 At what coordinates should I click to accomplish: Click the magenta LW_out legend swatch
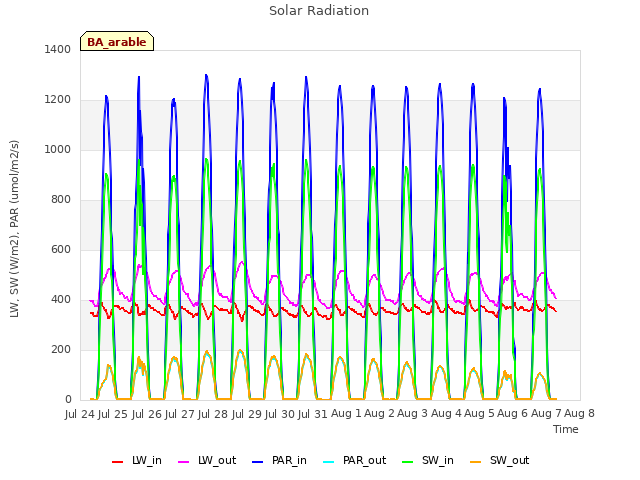(184, 462)
